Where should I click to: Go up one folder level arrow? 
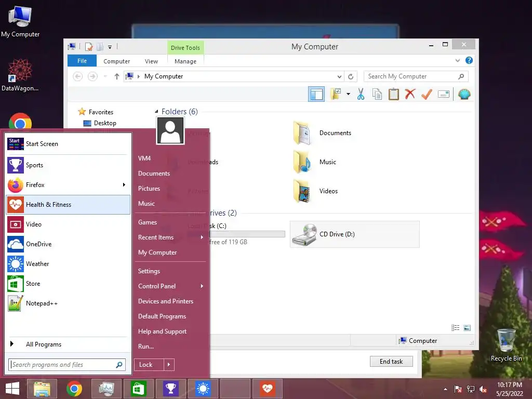point(117,76)
